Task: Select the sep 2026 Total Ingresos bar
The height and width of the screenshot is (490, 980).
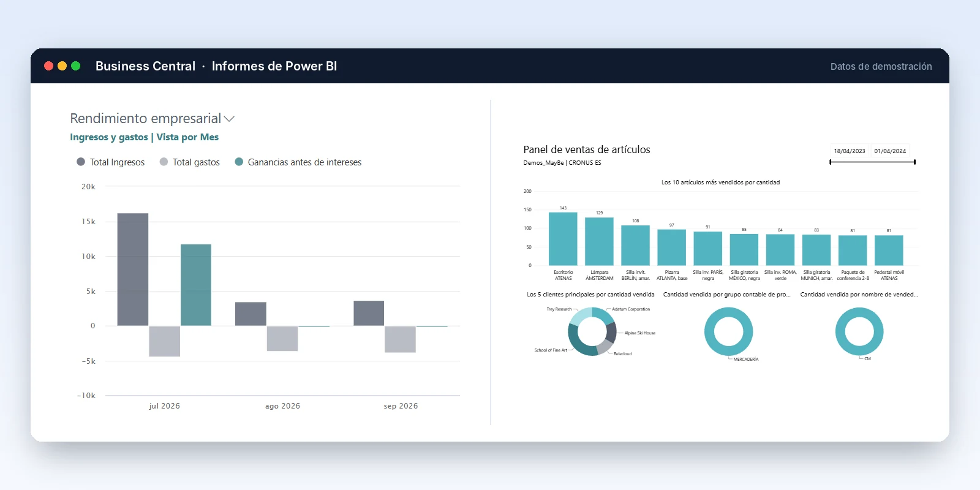Action: (x=369, y=313)
